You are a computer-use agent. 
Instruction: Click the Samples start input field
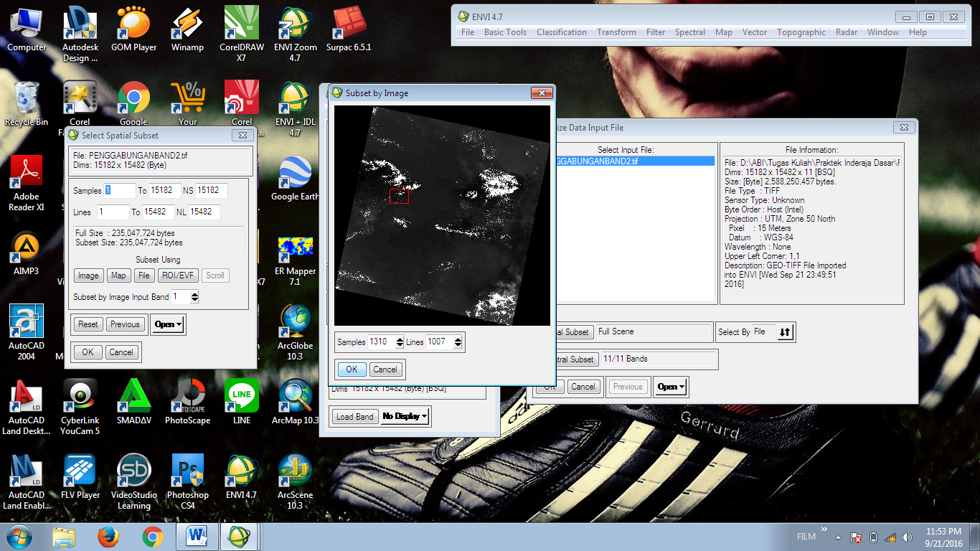coord(120,191)
